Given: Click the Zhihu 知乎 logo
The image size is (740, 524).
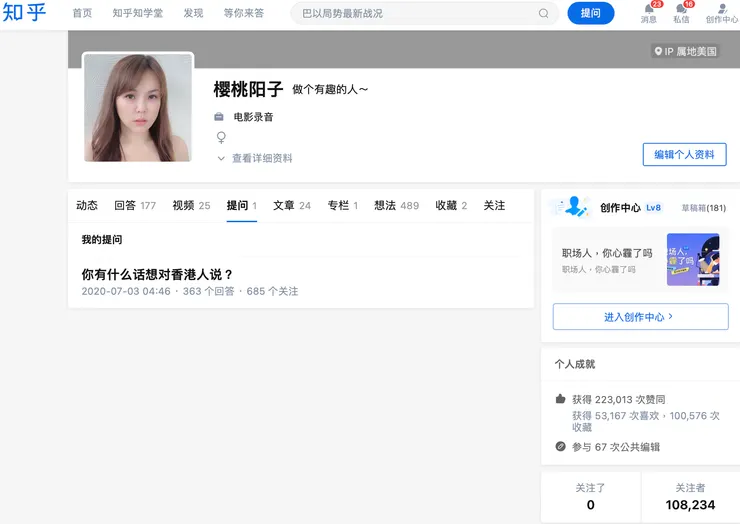Looking at the screenshot, I should [24, 12].
